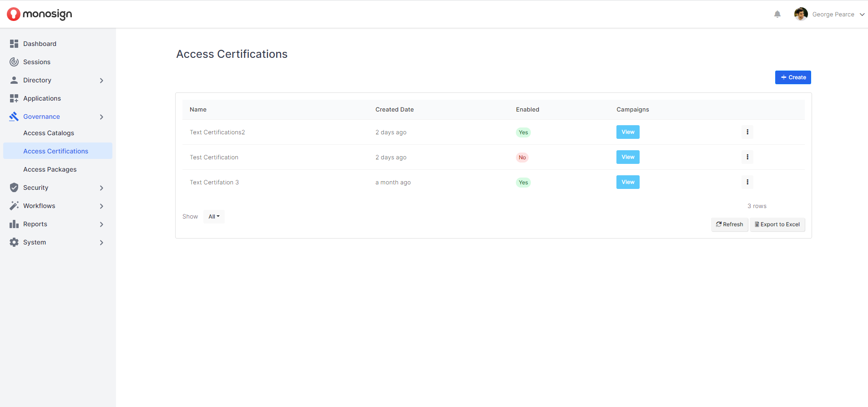Screen dimensions: 868x407
Task: Expand the Reports menu chevron
Action: [x=101, y=224]
